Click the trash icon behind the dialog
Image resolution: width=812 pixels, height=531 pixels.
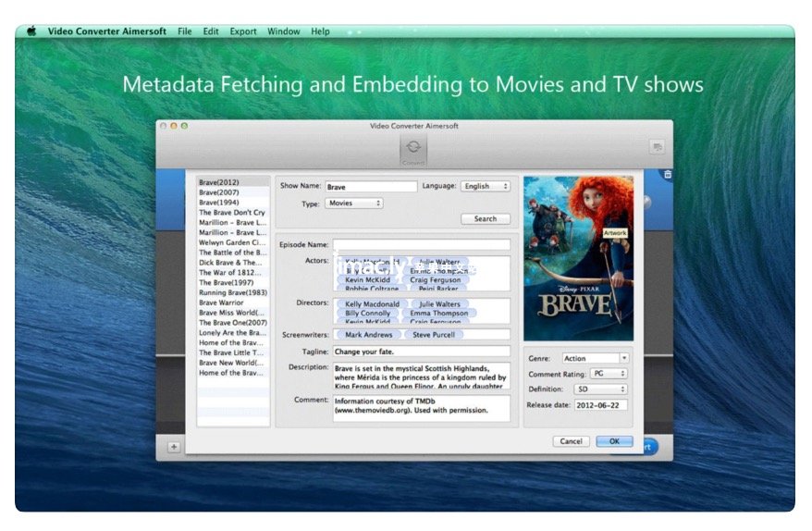coord(668,175)
